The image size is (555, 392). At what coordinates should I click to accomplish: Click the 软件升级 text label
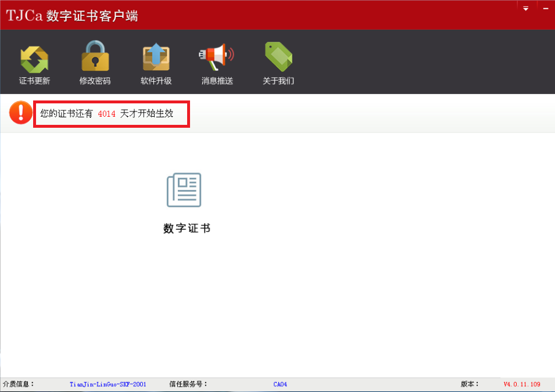tap(156, 81)
